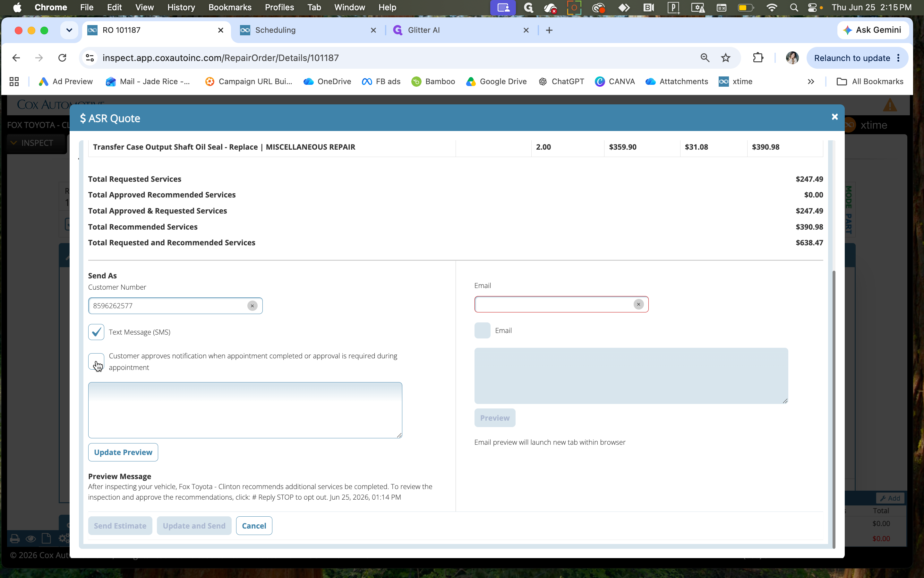
Task: Click the SMS message text area
Action: 245,410
